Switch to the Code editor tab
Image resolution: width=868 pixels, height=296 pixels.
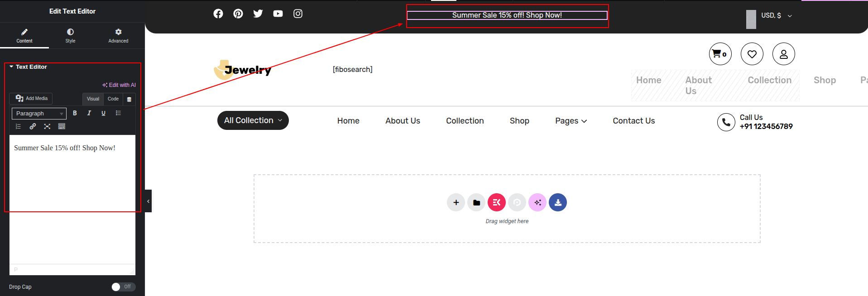pyautogui.click(x=113, y=99)
